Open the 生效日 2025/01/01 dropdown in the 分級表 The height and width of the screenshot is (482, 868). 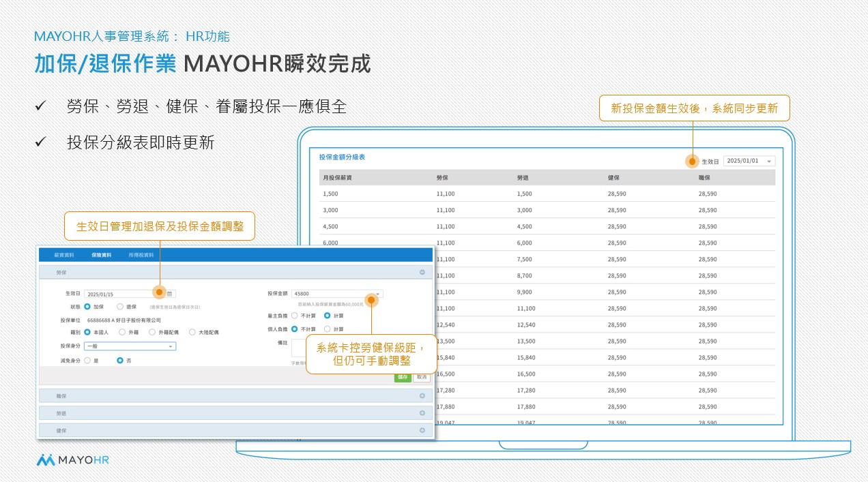click(749, 161)
